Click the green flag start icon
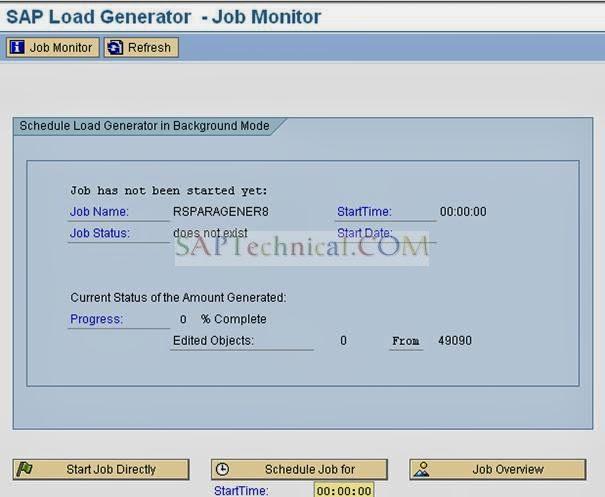This screenshot has width=605, height=497. click(24, 469)
